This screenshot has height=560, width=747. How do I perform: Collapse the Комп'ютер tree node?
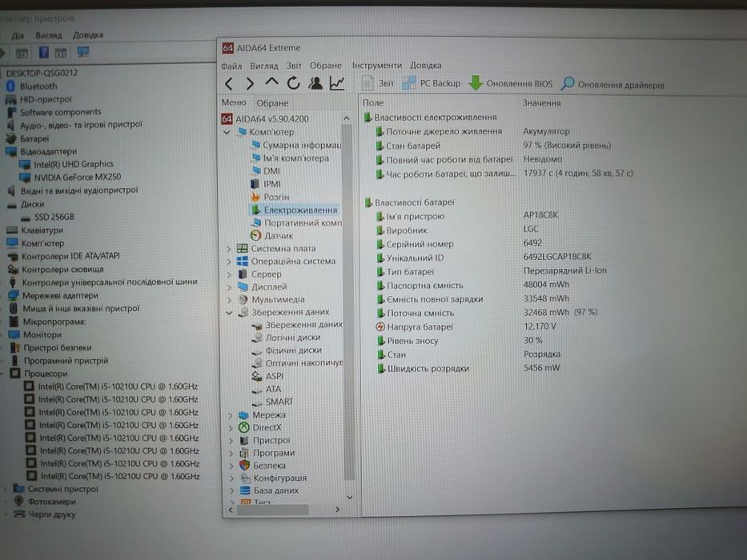click(x=227, y=132)
